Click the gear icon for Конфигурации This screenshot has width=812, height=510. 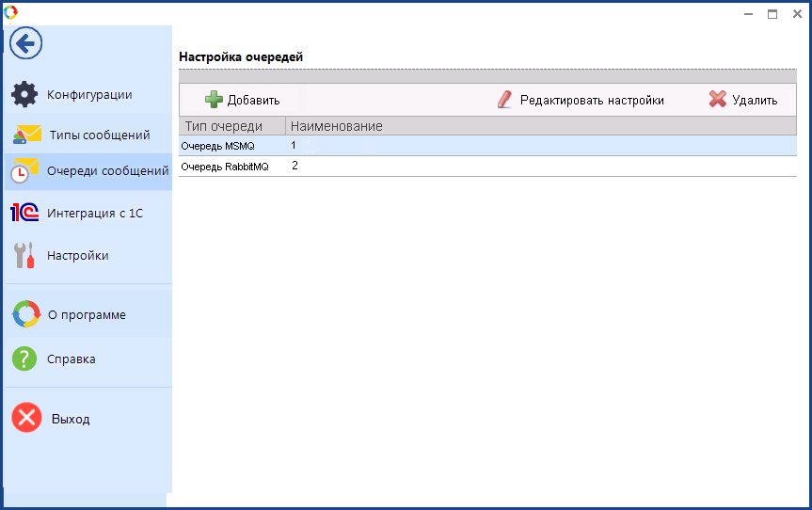[x=24, y=94]
